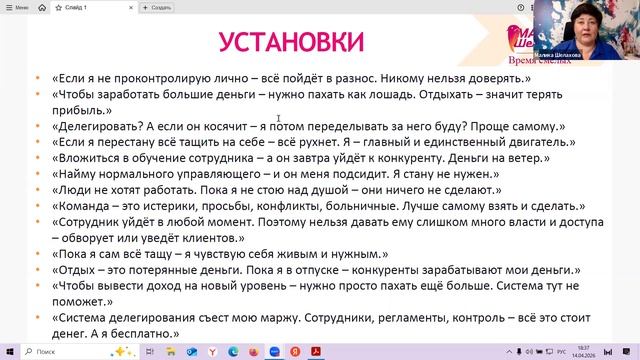Viewport: 640px width, 360px height.
Task: Close the Слайд 1 tab
Action: [131, 7]
